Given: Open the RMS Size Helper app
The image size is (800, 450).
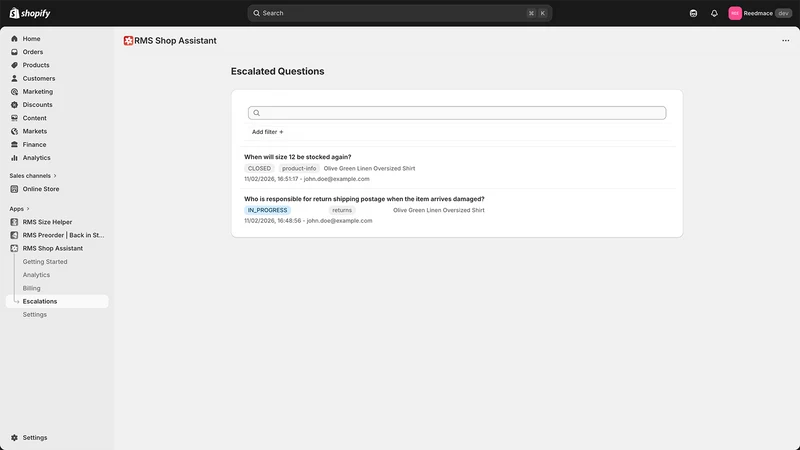Looking at the screenshot, I should pos(47,222).
